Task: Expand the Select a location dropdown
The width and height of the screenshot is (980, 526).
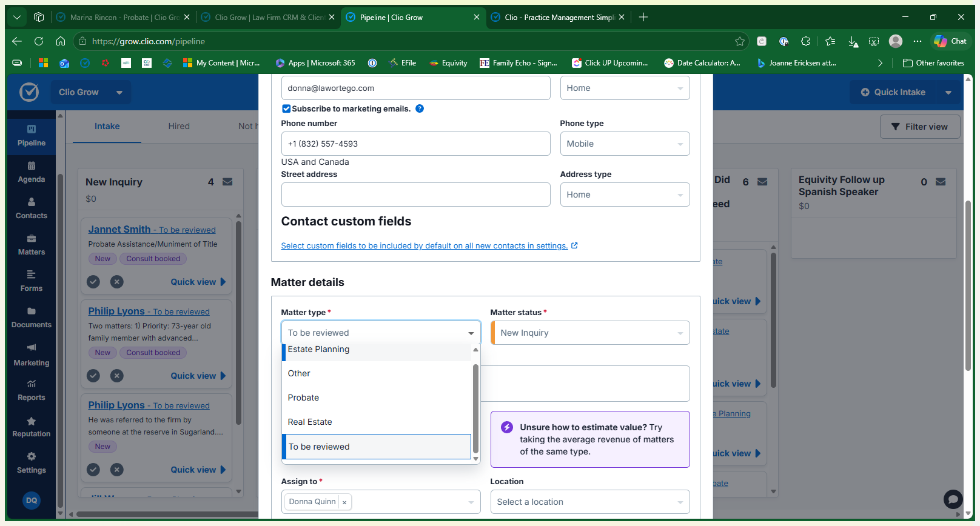Action: (x=590, y=502)
